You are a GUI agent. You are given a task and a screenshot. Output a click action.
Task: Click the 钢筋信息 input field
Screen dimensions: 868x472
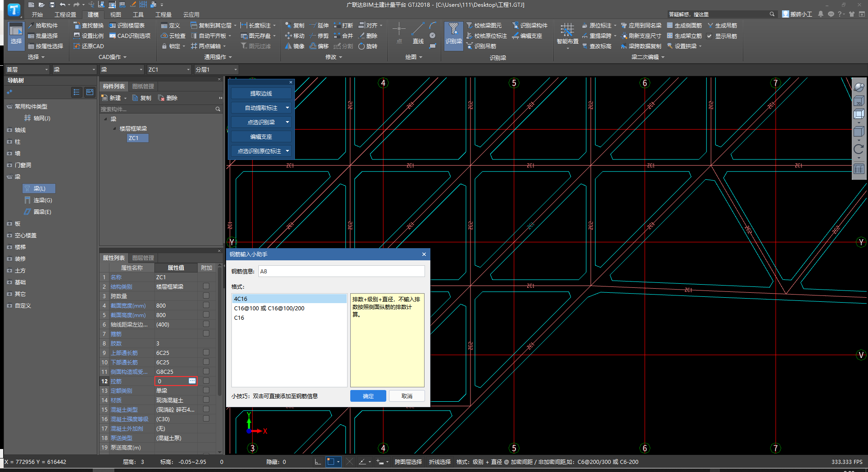(x=341, y=271)
